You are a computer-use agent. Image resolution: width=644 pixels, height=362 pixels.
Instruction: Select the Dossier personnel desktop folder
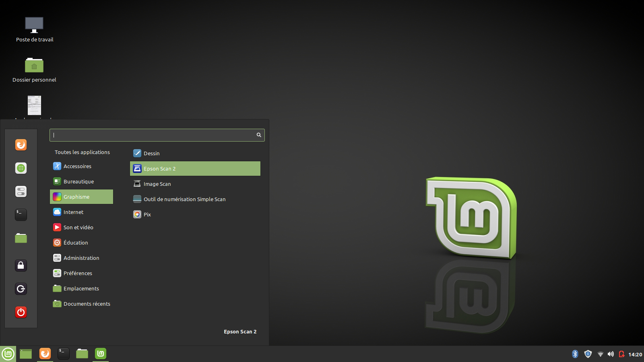[34, 70]
